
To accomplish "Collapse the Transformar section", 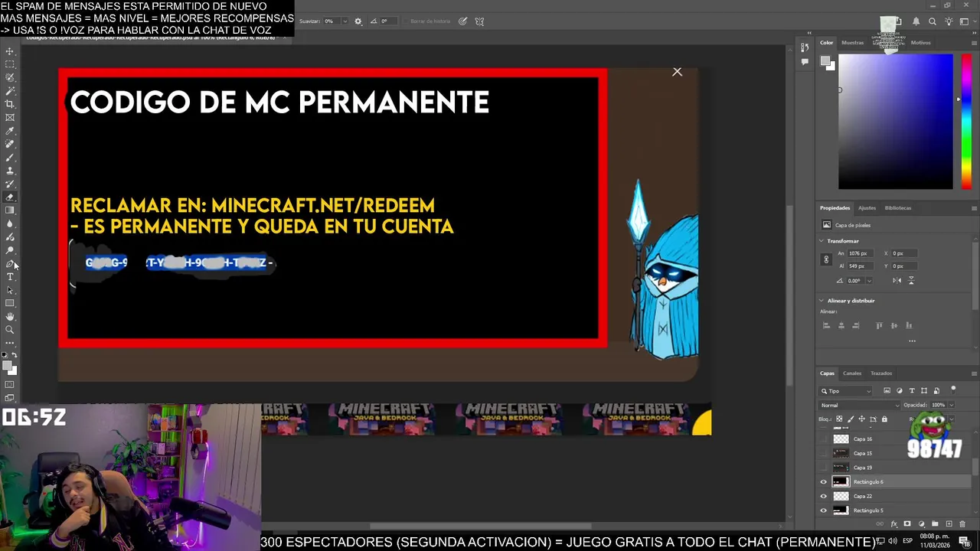I will (x=822, y=241).
